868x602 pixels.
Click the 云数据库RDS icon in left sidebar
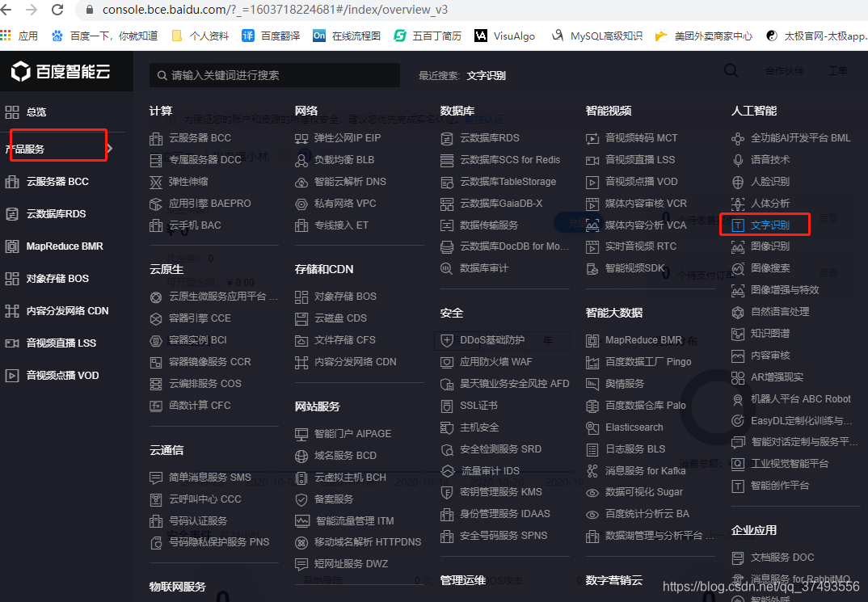coord(12,214)
